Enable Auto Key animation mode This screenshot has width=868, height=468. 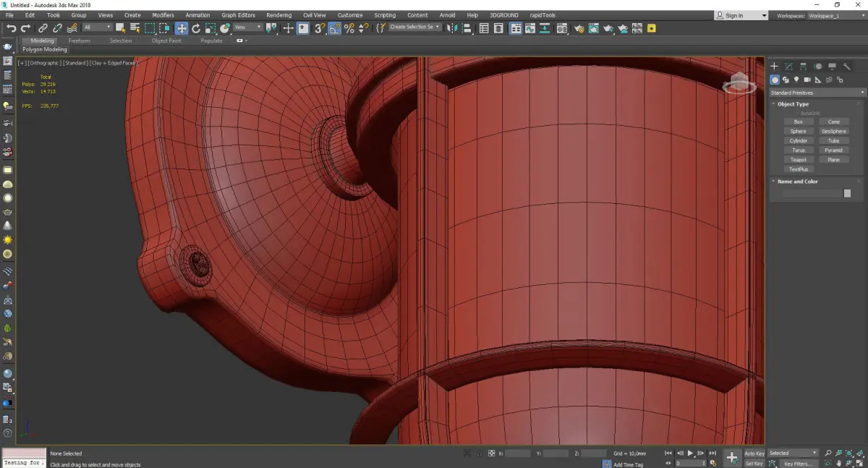(x=754, y=454)
